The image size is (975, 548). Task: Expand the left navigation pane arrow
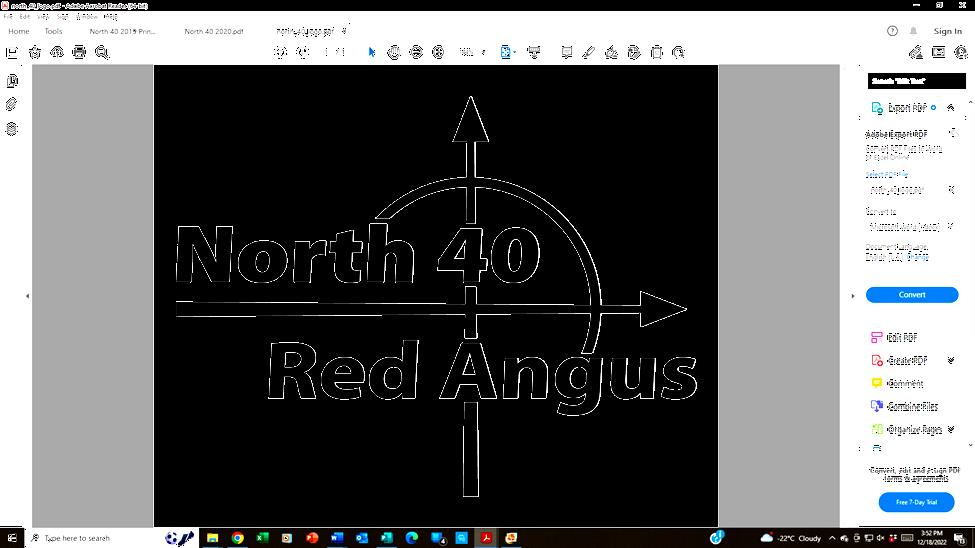[x=27, y=296]
